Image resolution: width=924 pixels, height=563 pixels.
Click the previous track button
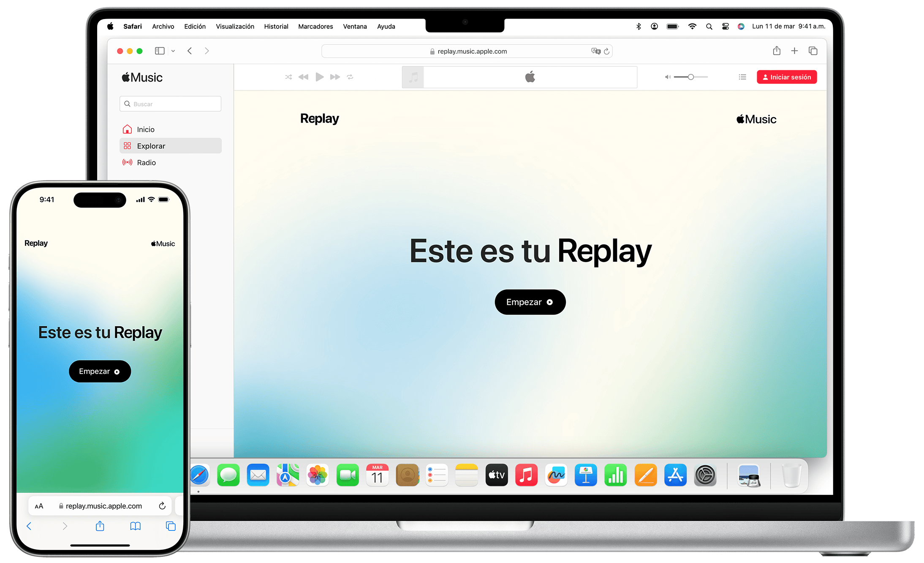[x=303, y=77]
